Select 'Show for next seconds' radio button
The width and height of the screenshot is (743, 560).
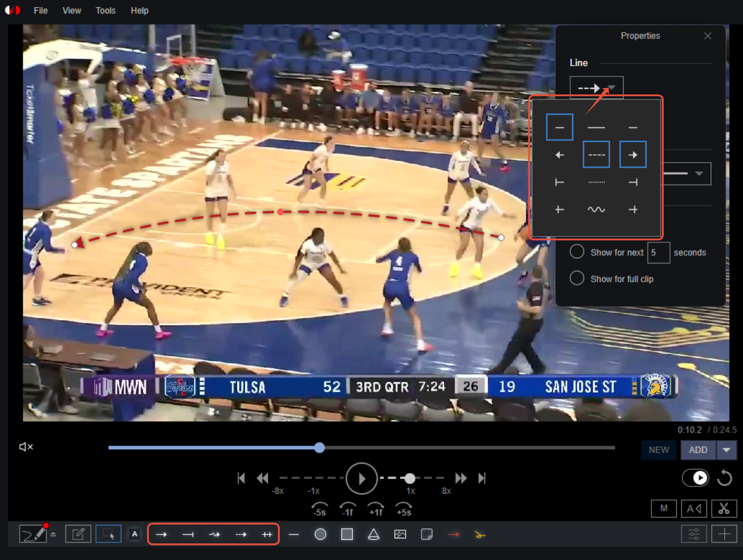(577, 252)
